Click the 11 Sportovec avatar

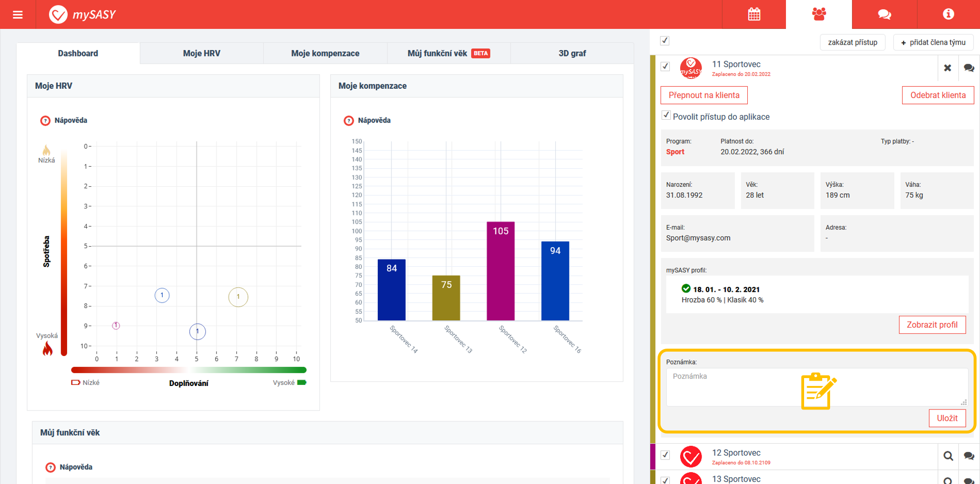tap(691, 68)
